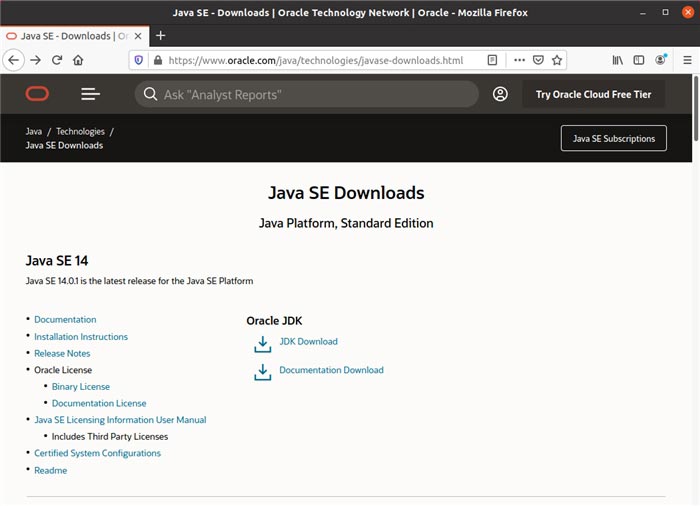Follow the Technologies breadcrumb link
The height and width of the screenshot is (506, 700).
point(80,131)
